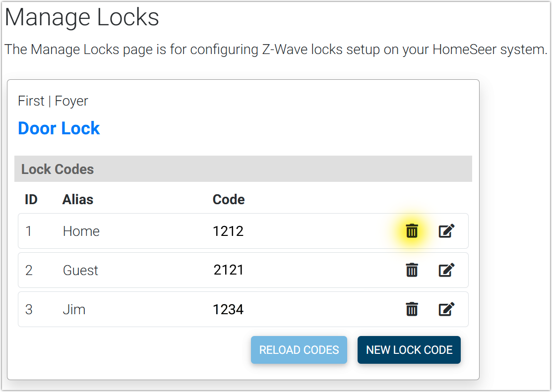552x392 pixels.
Task: Select the Guest alias text
Action: pos(81,271)
